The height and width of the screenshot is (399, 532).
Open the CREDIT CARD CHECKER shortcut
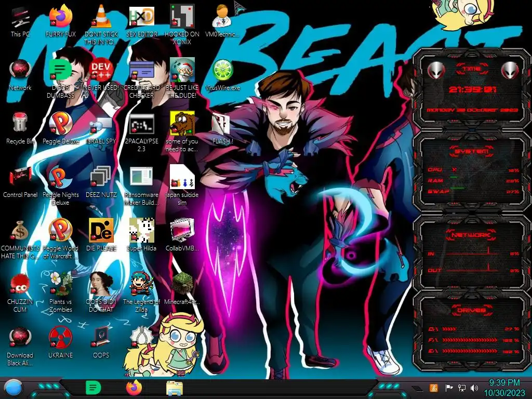coord(141,70)
